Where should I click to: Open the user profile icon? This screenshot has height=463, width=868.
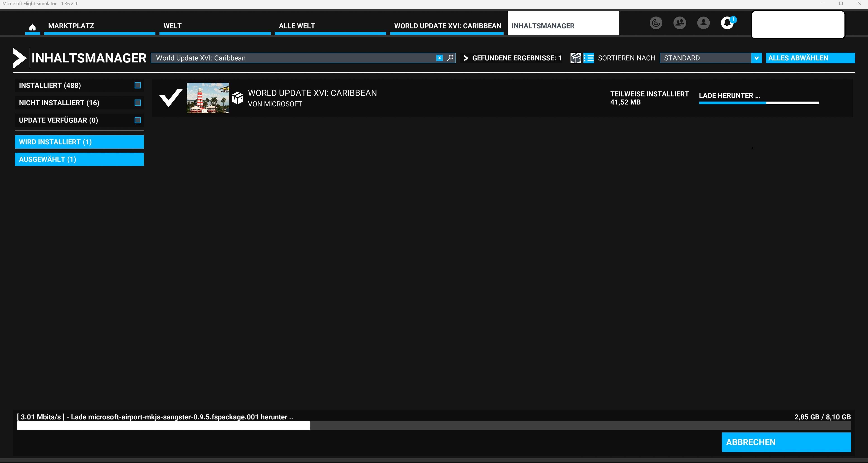[703, 23]
